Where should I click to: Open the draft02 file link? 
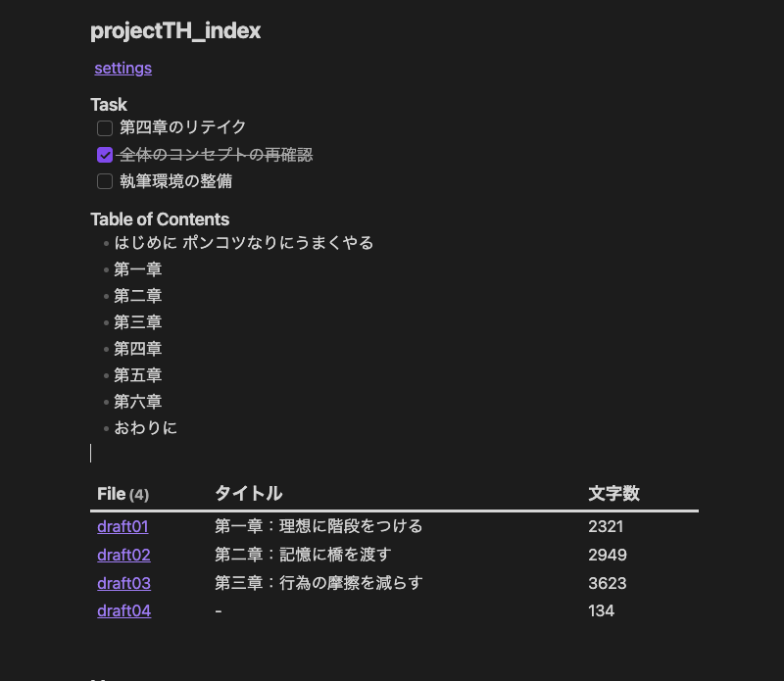tap(123, 555)
